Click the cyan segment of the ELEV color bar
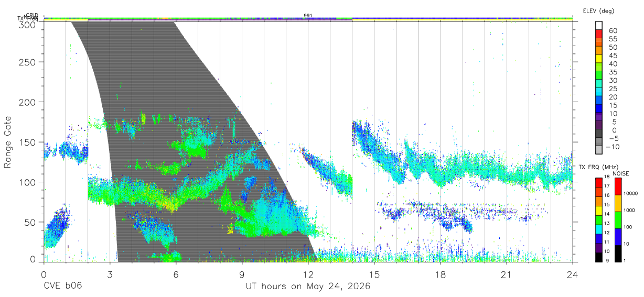Image resolution: width=644 pixels, height=297 pixels. click(x=599, y=91)
